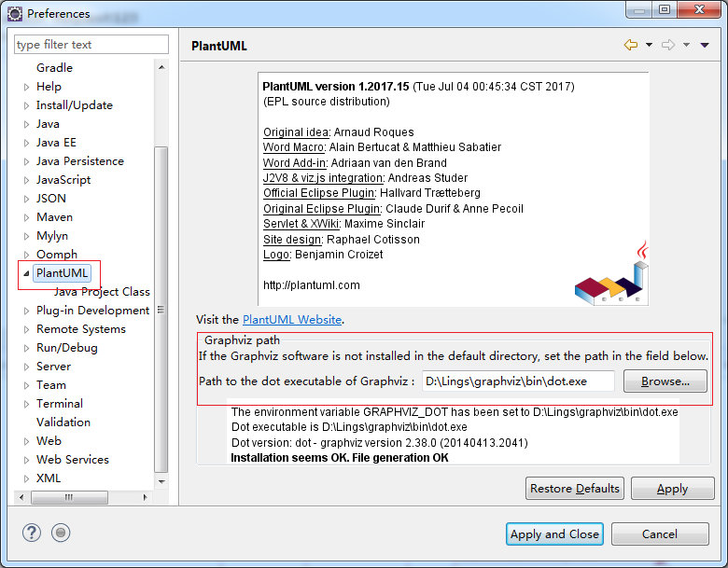Expand the JSON tree node
Image resolution: width=728 pixels, height=568 pixels.
point(26,199)
